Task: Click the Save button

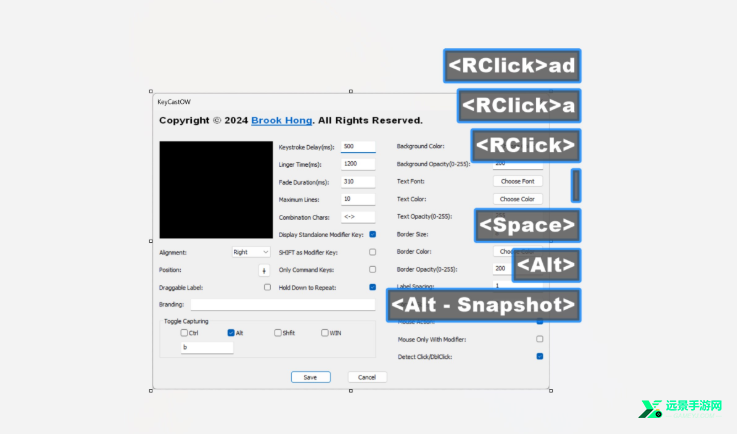Action: click(x=311, y=377)
